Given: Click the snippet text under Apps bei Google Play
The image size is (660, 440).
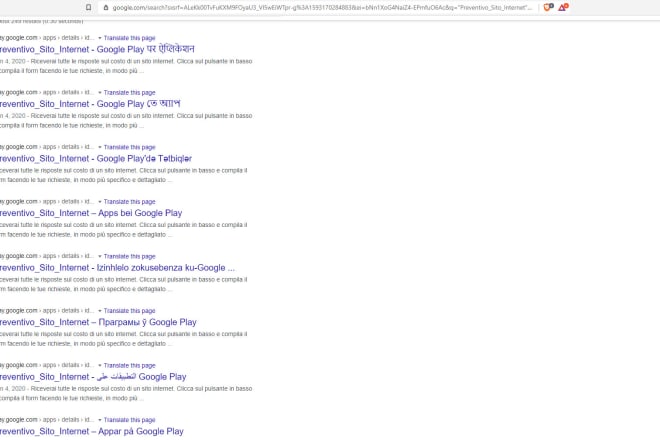Looking at the screenshot, I should tap(124, 229).
